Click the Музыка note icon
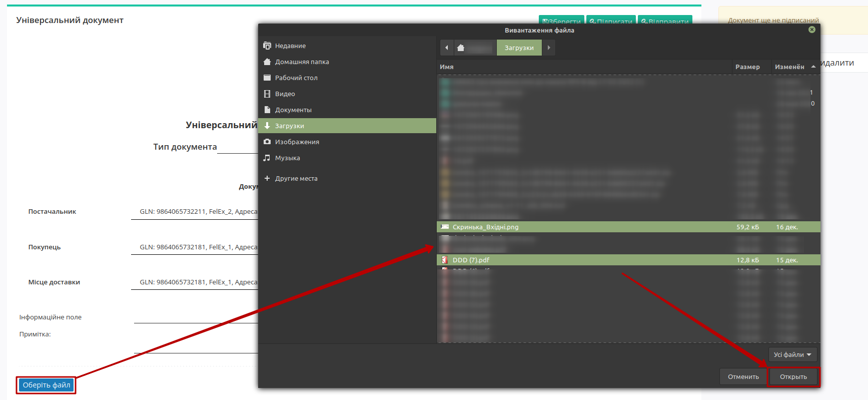868x400 pixels. tap(267, 158)
